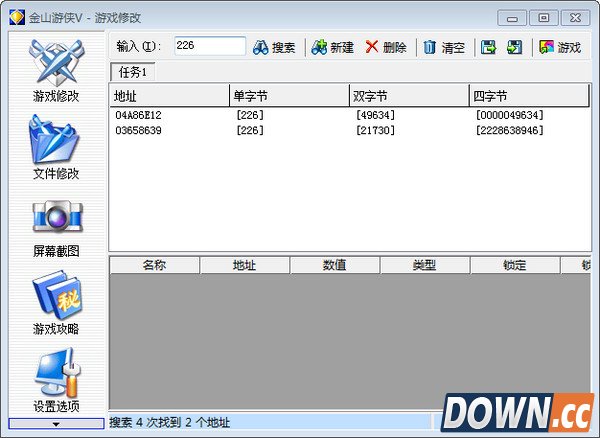Click the double-byte value [49634]

click(375, 115)
